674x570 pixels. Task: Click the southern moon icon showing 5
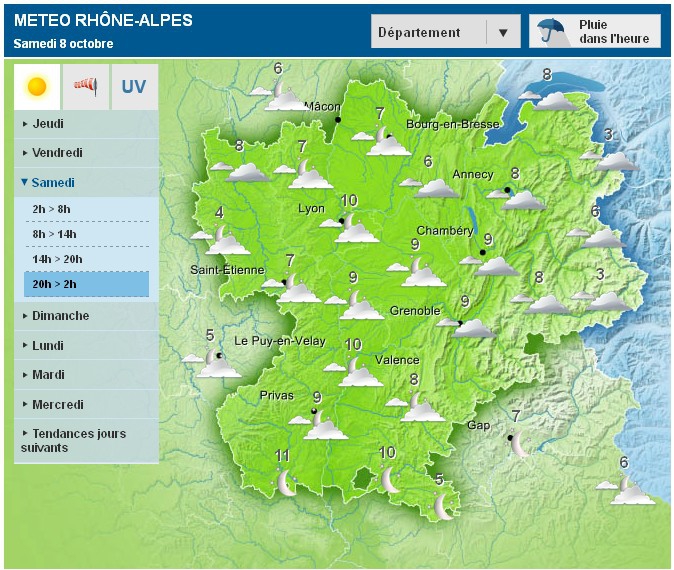pos(441,506)
